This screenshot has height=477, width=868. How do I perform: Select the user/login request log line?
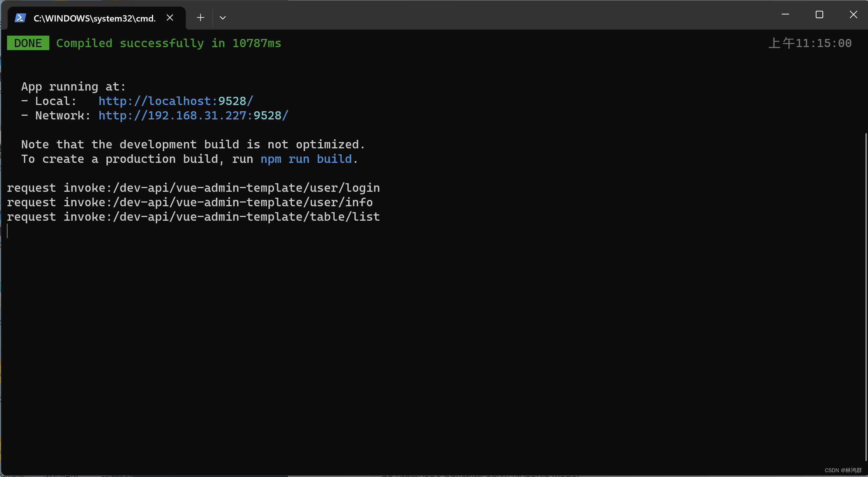coord(193,187)
